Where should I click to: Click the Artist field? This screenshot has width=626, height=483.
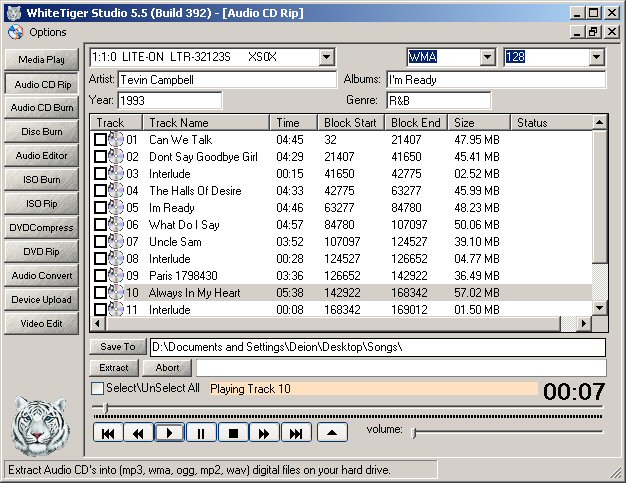[x=227, y=80]
